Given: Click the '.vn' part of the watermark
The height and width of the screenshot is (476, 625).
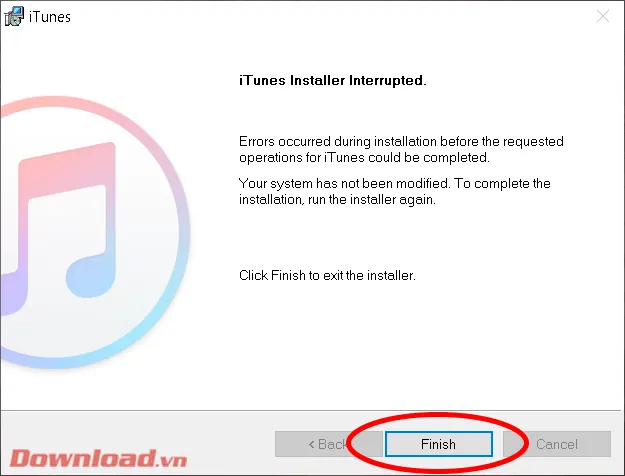Looking at the screenshot, I should pos(173,460).
